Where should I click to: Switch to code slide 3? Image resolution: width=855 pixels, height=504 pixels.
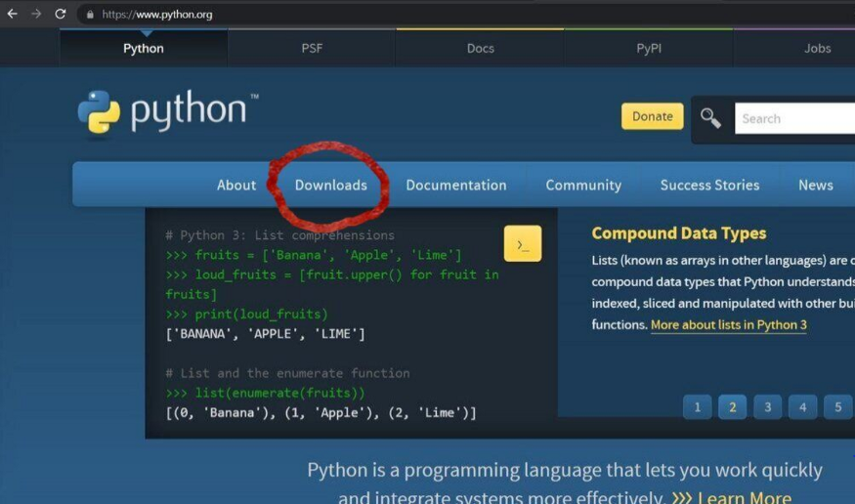(x=767, y=407)
